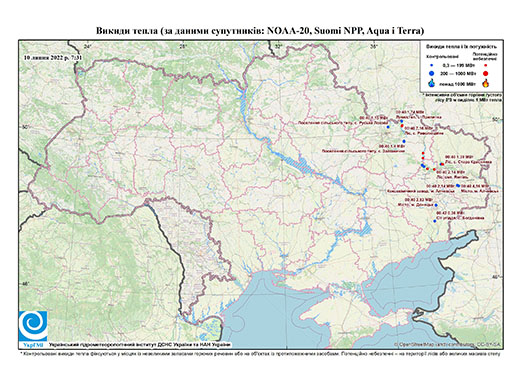Click blue marker near the Донецьк label
Screen dimensions: 520x368
tap(436, 205)
